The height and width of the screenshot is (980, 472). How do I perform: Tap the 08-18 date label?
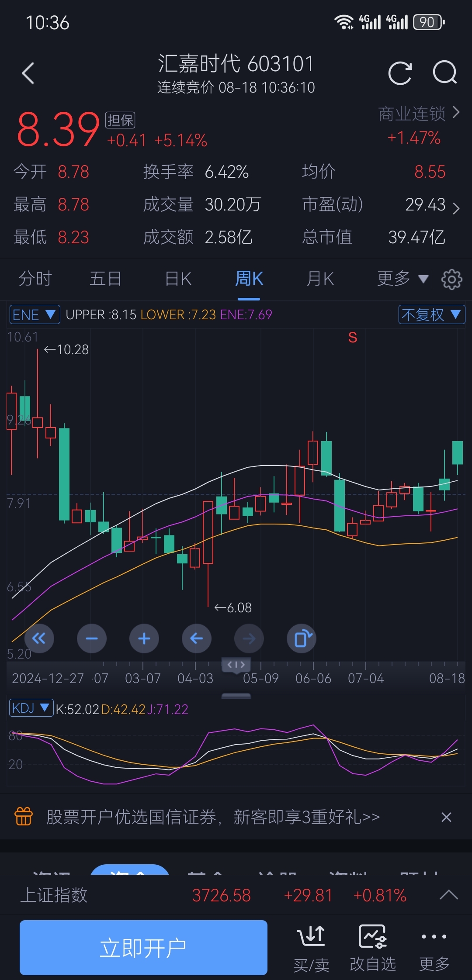pyautogui.click(x=447, y=678)
